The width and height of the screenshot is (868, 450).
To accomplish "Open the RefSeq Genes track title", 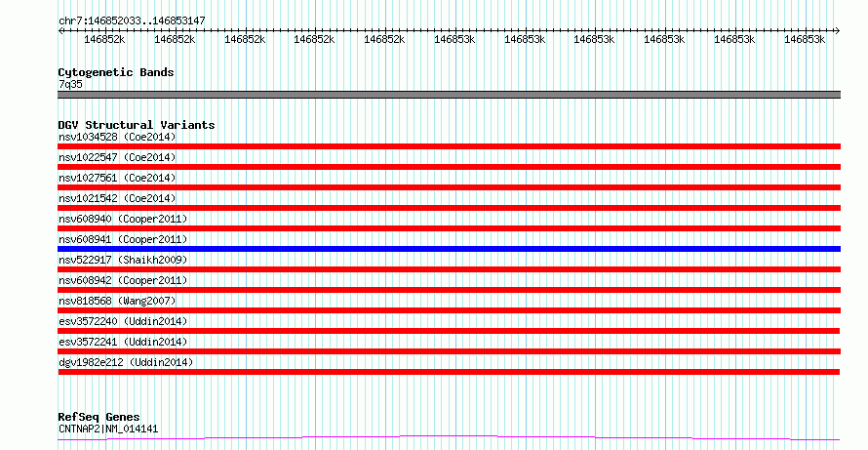I will pyautogui.click(x=99, y=417).
